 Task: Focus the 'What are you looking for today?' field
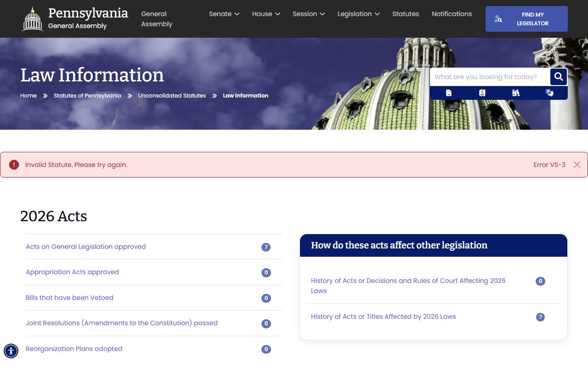pyautogui.click(x=490, y=77)
